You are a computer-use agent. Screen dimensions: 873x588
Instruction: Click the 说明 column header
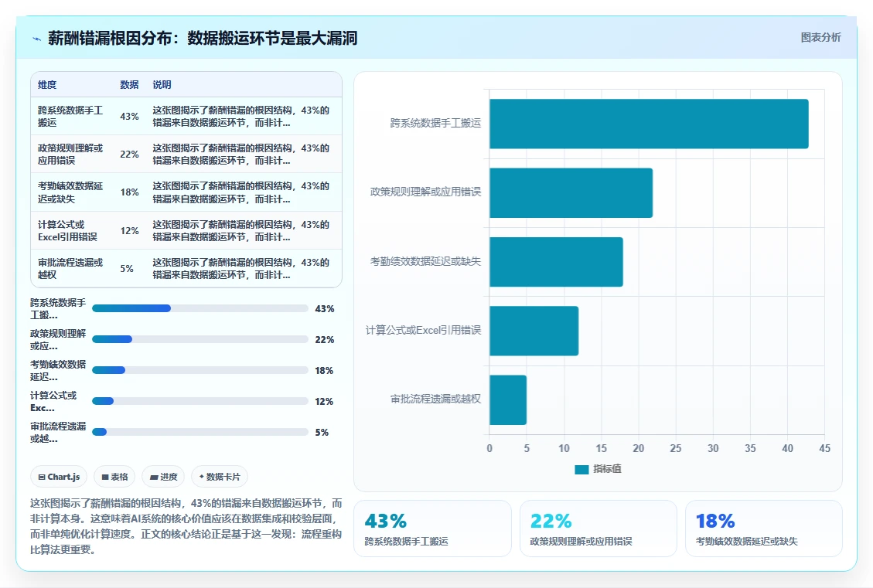pyautogui.click(x=162, y=84)
